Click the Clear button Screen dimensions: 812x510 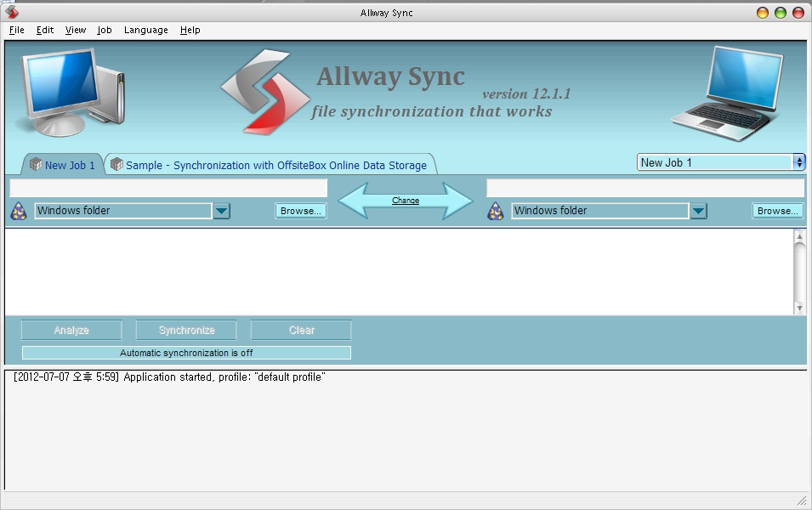(301, 330)
